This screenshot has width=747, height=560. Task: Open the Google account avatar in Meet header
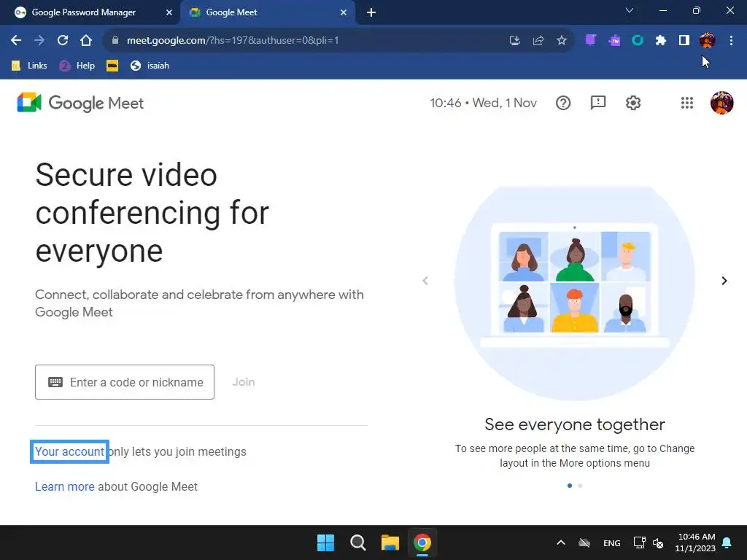click(x=721, y=103)
